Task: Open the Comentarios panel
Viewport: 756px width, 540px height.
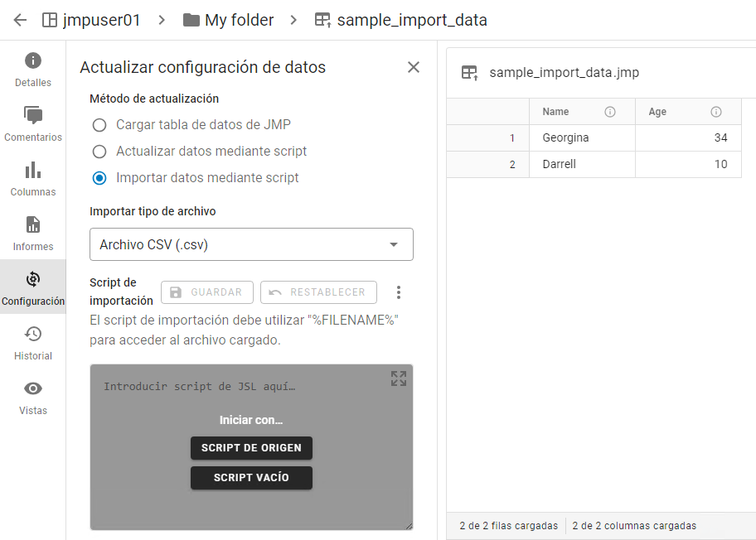Action: pyautogui.click(x=33, y=124)
